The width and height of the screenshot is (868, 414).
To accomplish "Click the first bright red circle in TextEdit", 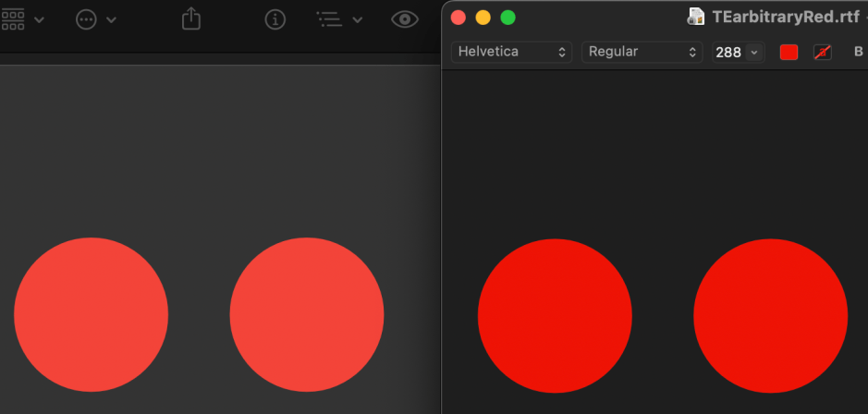I will click(555, 316).
